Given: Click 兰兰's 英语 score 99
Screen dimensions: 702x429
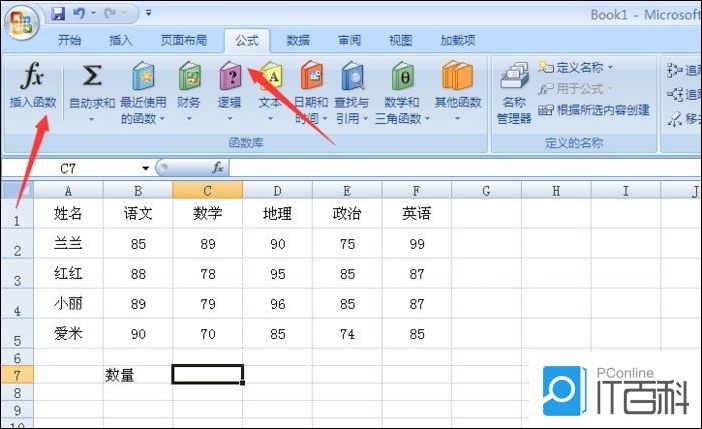Looking at the screenshot, I should (417, 244).
